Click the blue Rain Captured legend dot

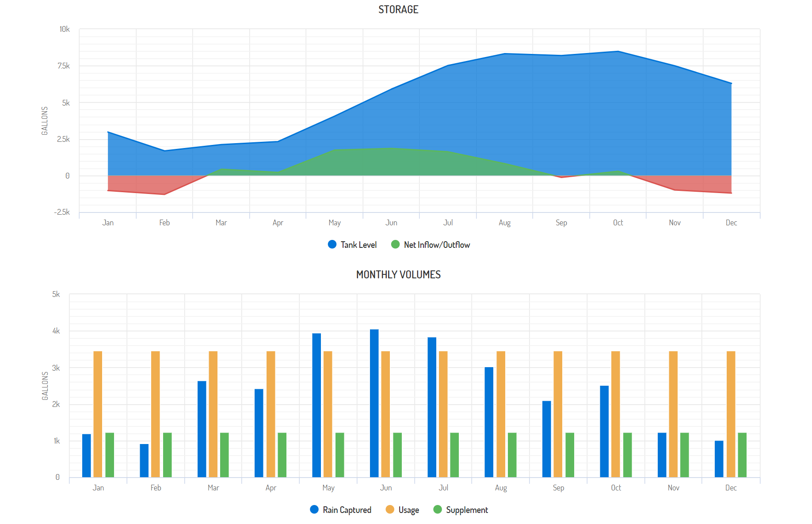[x=314, y=509]
